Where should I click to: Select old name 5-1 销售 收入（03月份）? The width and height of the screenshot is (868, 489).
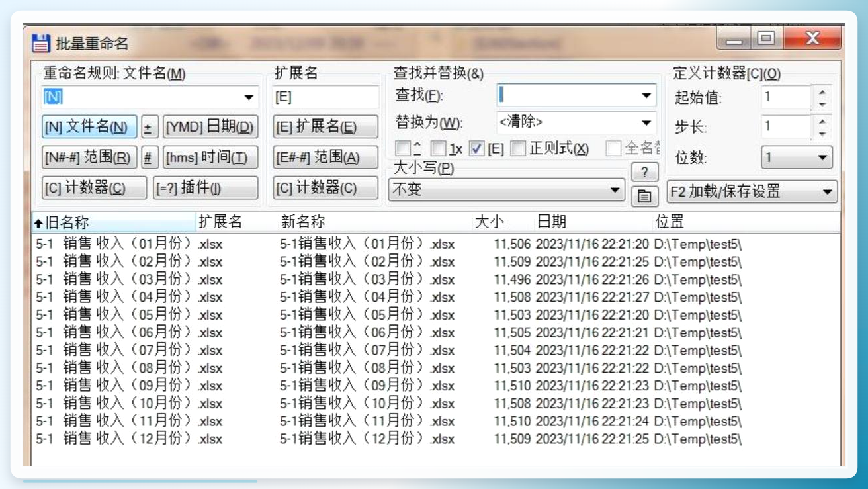(x=115, y=280)
